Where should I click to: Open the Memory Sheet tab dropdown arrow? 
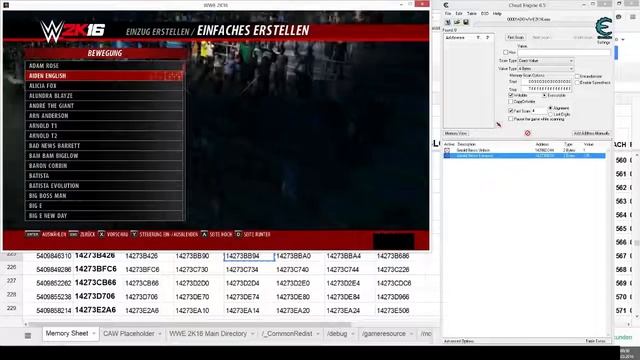click(94, 334)
